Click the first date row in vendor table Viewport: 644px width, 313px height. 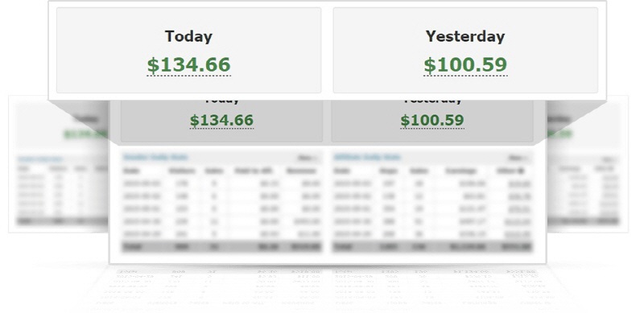coord(222,183)
